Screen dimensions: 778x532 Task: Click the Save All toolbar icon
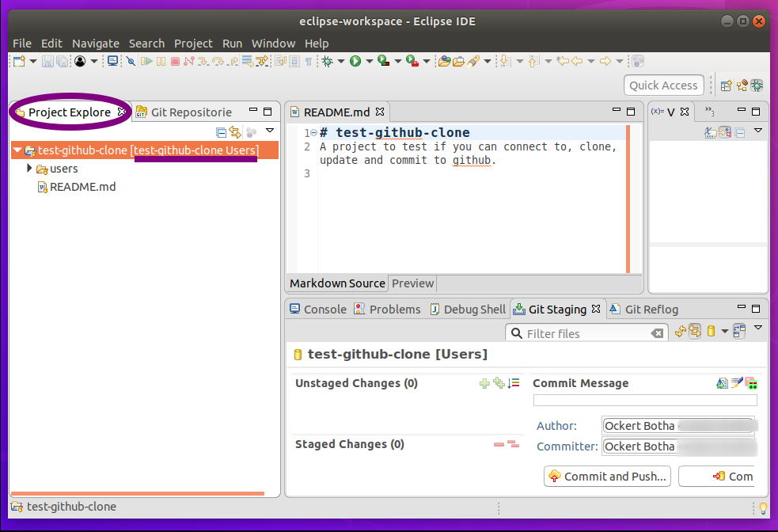coord(62,61)
